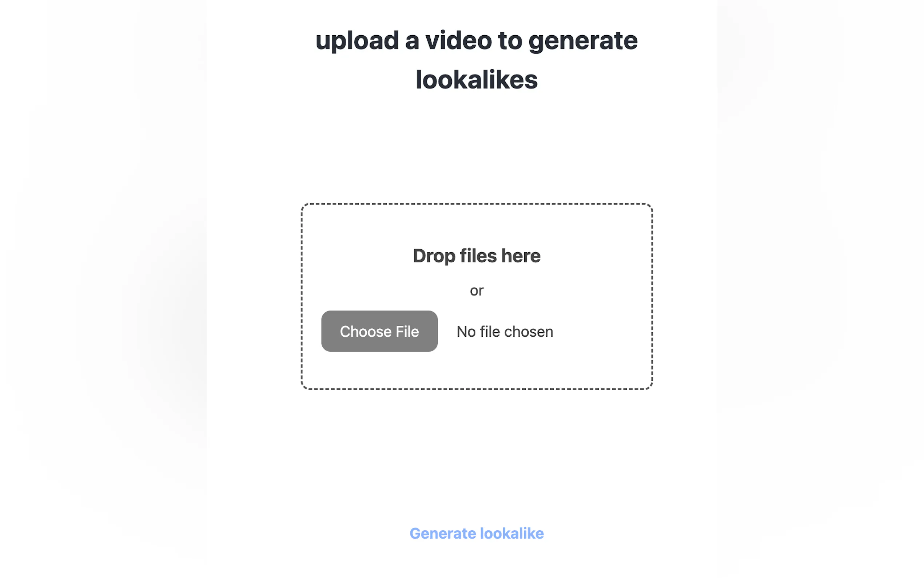Viewport: 924px width, 578px height.
Task: Click the Generate lookalike button
Action: pyautogui.click(x=476, y=533)
